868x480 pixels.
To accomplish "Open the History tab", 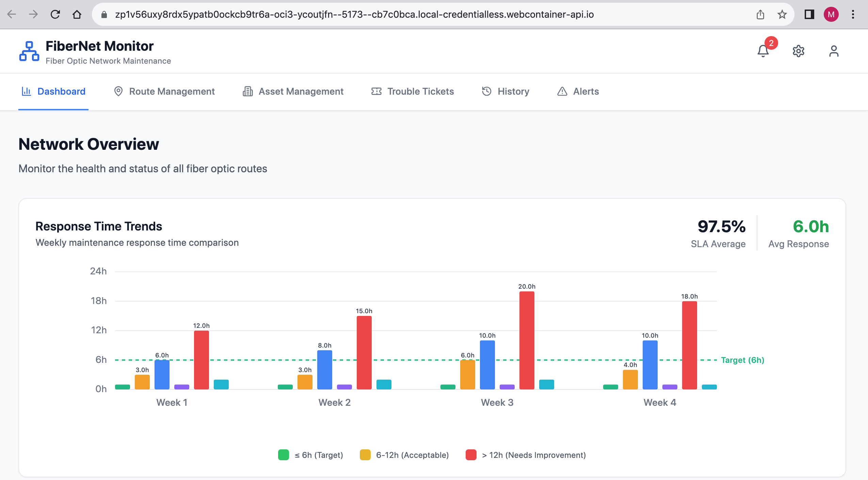I will coord(505,91).
